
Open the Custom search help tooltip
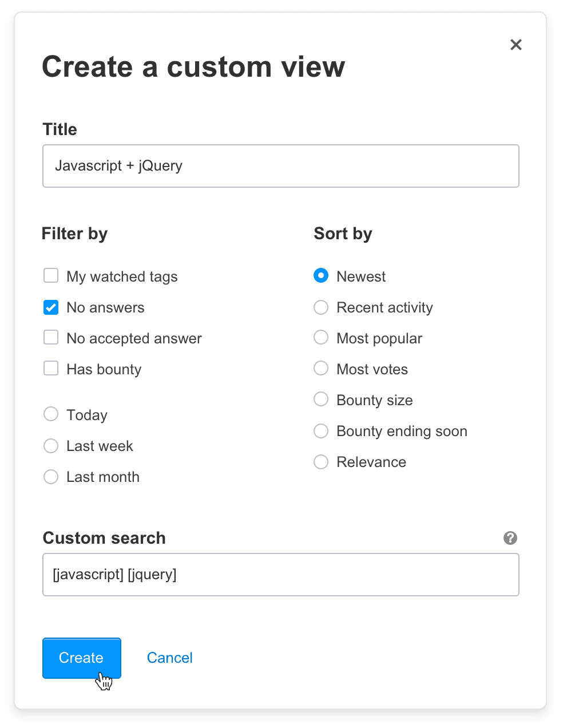tap(510, 538)
